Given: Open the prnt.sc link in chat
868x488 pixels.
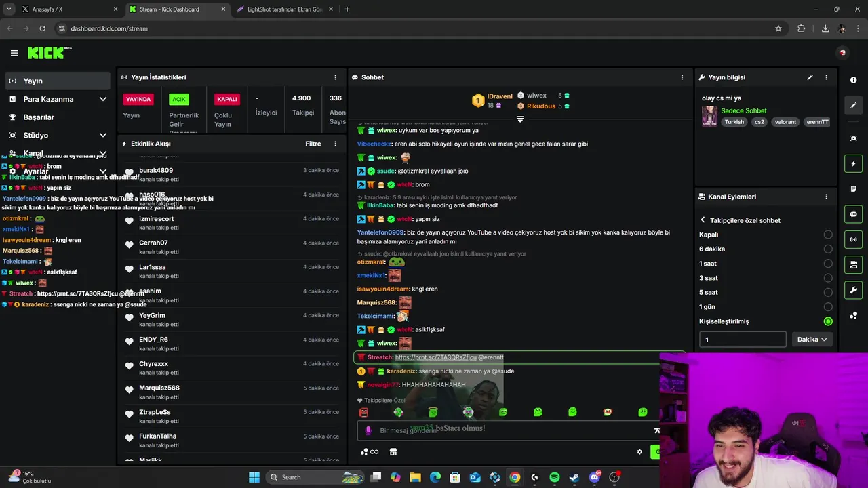Looking at the screenshot, I should click(435, 357).
